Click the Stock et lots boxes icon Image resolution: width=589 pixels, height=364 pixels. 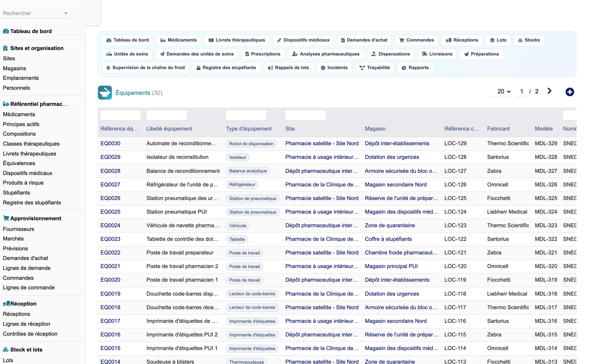click(6, 349)
